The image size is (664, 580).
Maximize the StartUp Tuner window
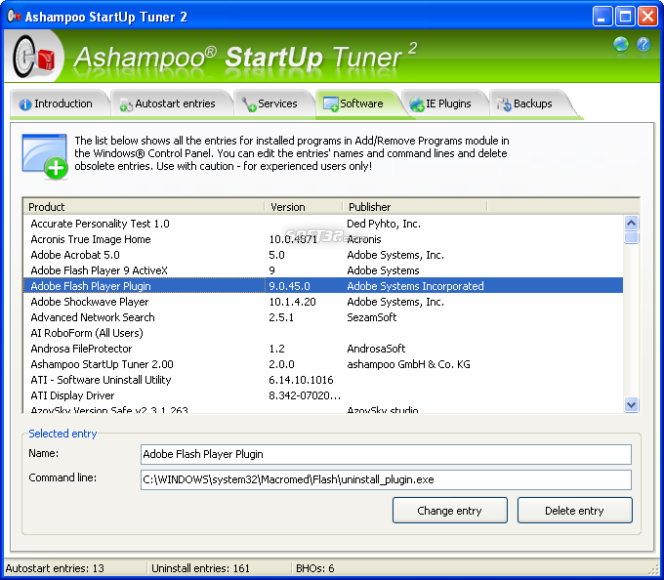[x=625, y=17]
